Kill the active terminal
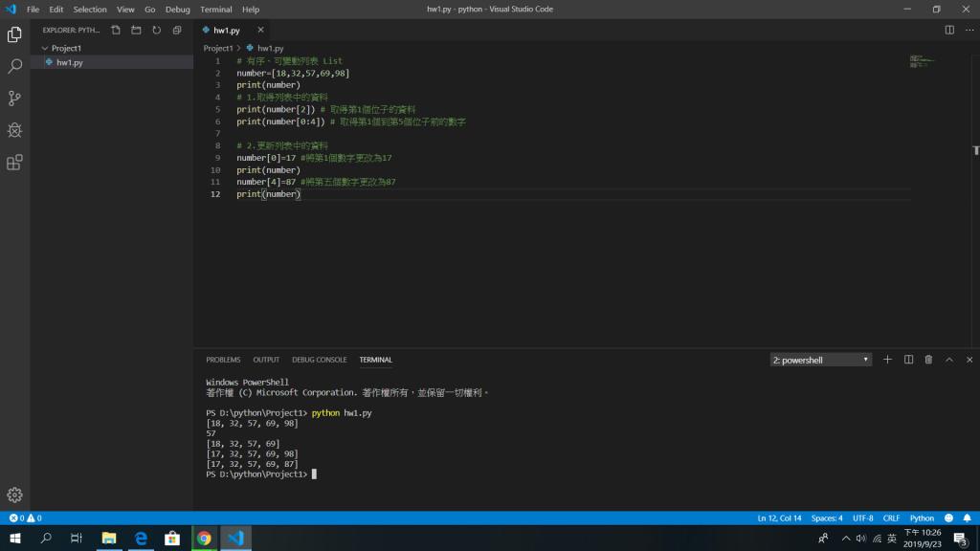Viewport: 980px width, 551px height. point(928,360)
